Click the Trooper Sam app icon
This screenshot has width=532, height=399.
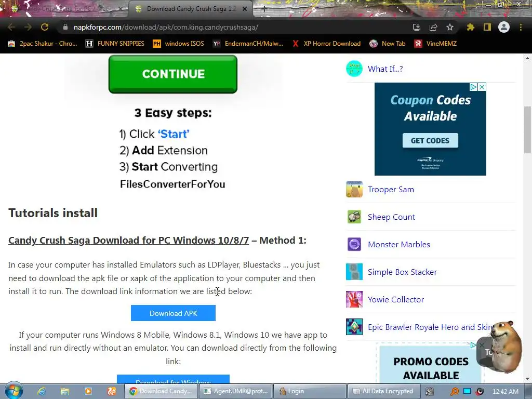click(x=354, y=189)
